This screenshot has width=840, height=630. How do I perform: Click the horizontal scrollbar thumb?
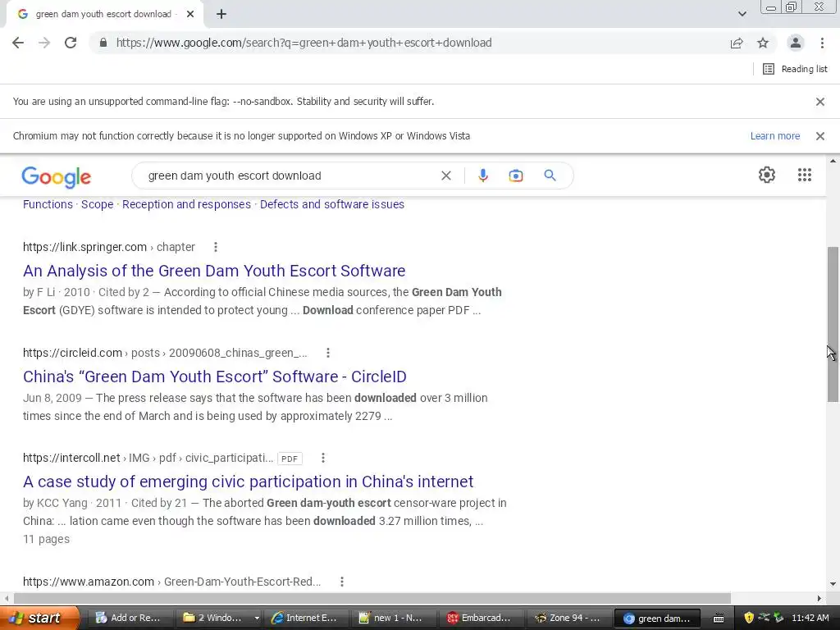pos(372,598)
